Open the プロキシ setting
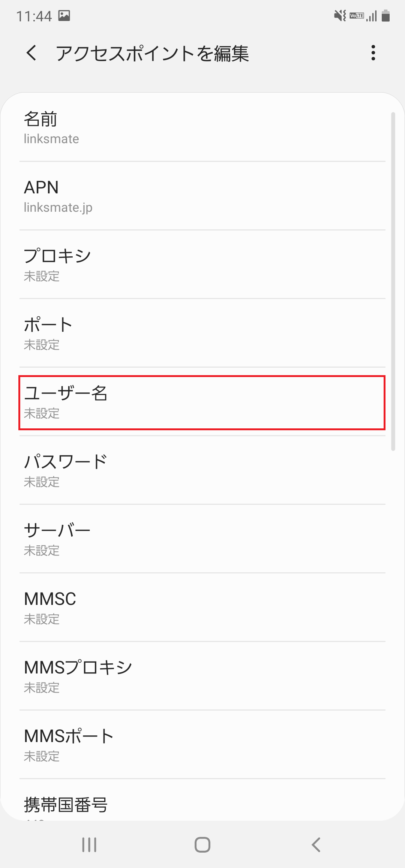This screenshot has width=405, height=868. tap(202, 265)
